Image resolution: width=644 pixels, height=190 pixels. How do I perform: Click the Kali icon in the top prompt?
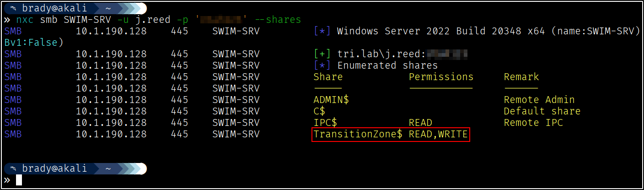[x=14, y=8]
